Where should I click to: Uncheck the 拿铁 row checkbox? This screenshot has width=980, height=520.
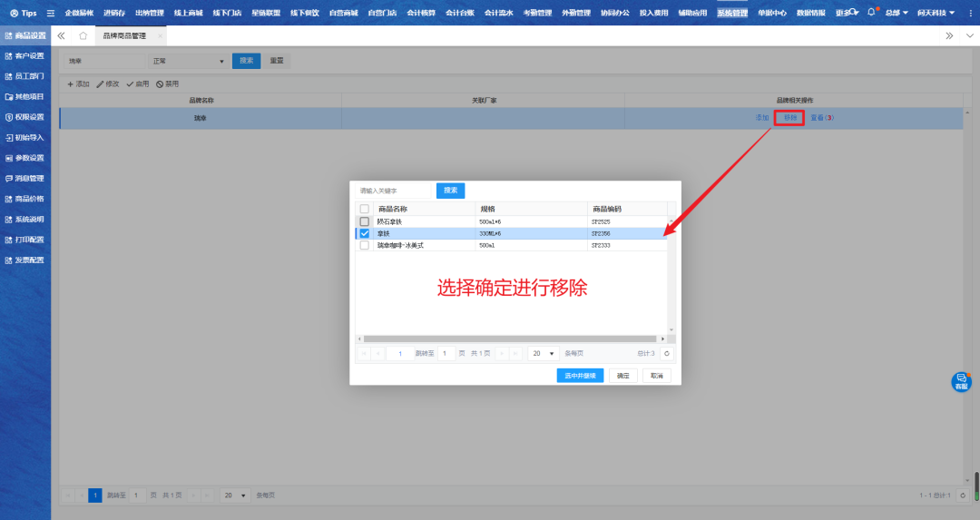click(365, 233)
